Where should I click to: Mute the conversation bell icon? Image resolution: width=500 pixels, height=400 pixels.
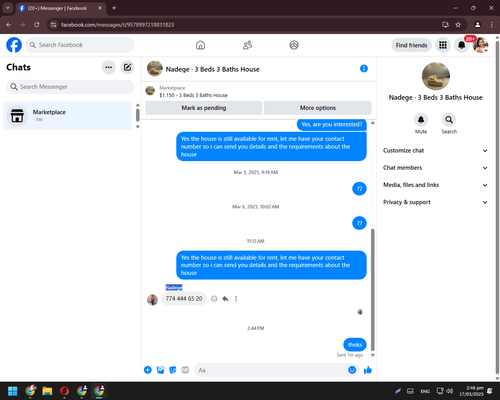click(421, 120)
